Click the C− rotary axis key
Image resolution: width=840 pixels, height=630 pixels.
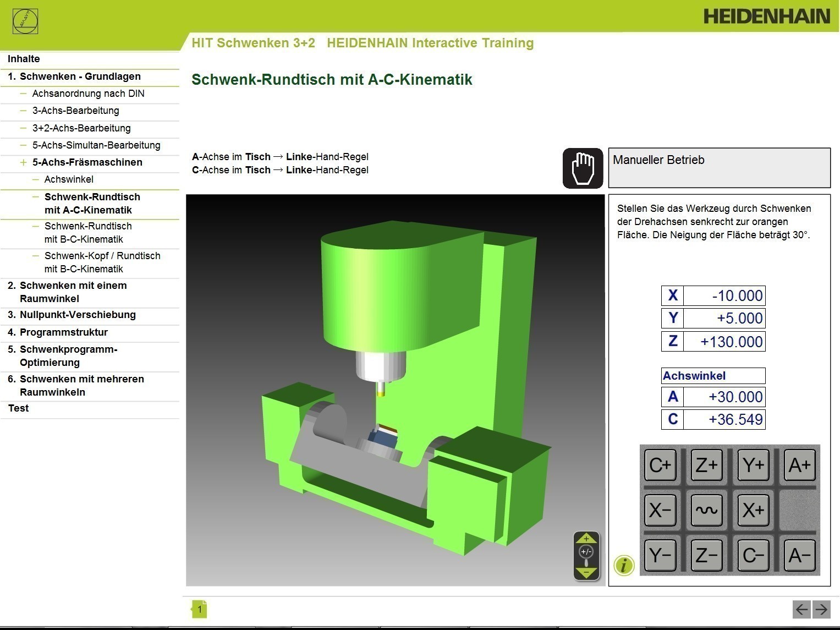(753, 555)
